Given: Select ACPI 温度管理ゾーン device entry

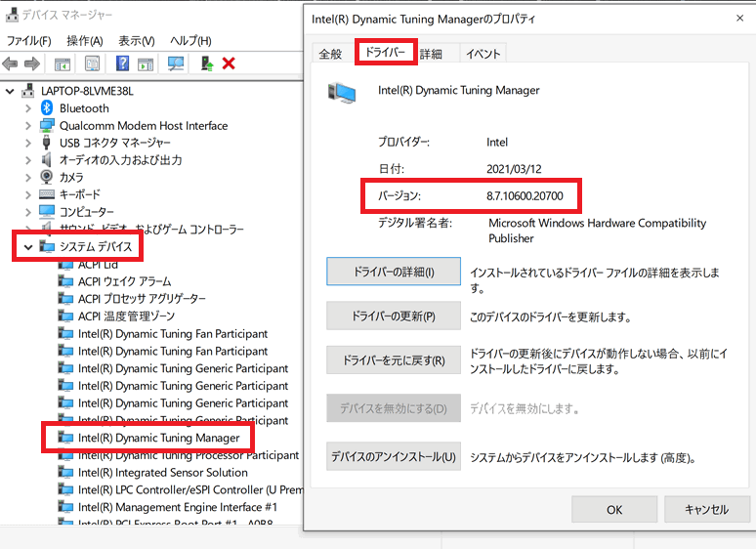Looking at the screenshot, I should [126, 317].
